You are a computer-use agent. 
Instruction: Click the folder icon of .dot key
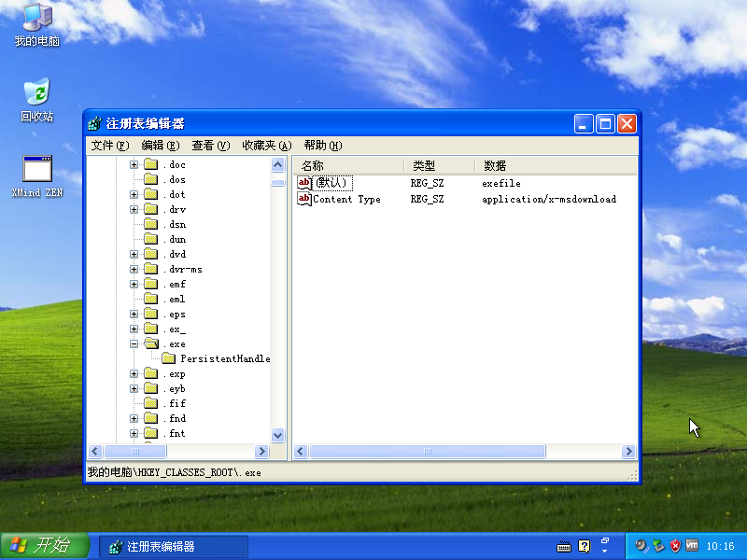click(x=151, y=194)
